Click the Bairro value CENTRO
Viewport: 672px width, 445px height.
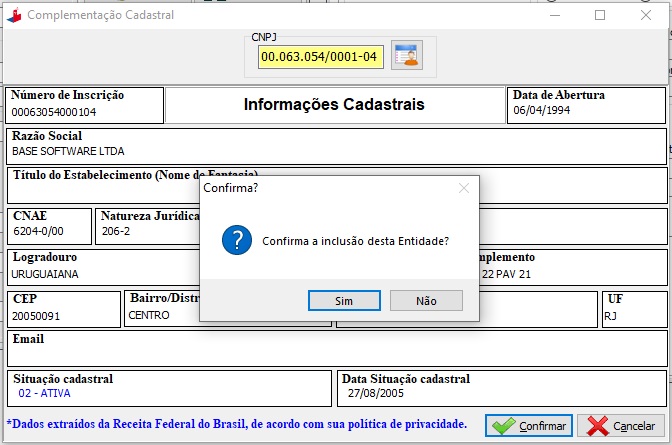(x=149, y=315)
